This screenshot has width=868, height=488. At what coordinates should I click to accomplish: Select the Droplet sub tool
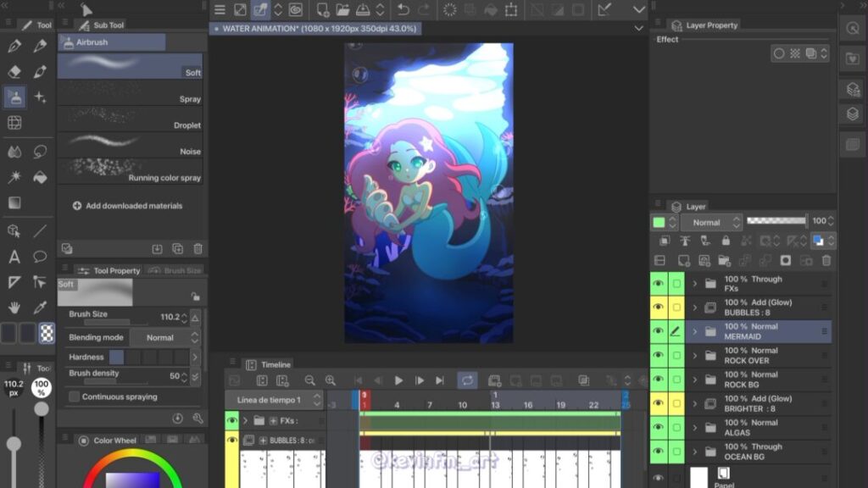point(130,119)
